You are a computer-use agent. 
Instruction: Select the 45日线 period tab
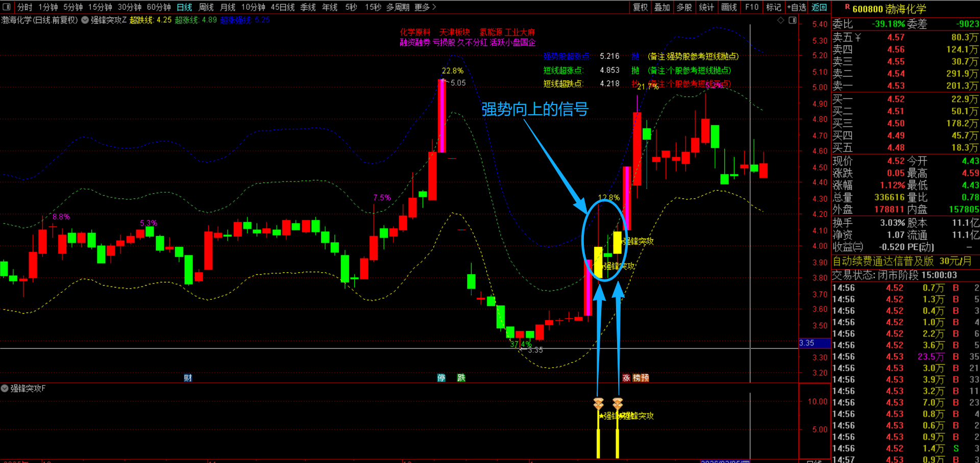(x=283, y=7)
